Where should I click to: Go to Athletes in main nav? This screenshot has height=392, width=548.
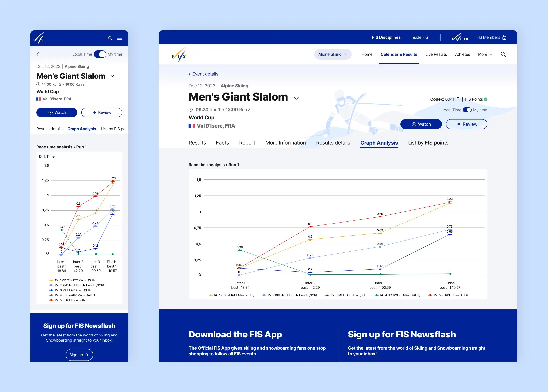(462, 54)
